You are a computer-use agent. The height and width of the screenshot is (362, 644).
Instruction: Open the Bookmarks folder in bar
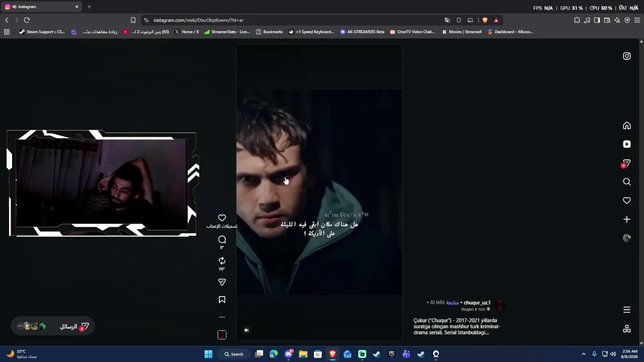(269, 32)
